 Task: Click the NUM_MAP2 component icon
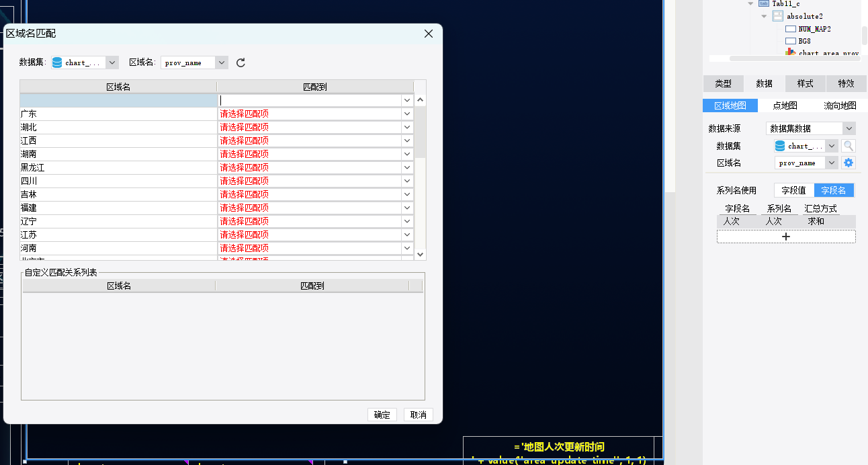pos(791,29)
